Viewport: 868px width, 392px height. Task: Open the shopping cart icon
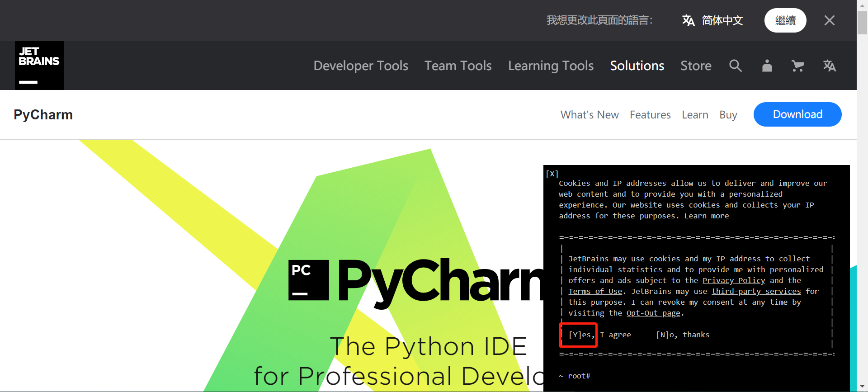pyautogui.click(x=797, y=66)
